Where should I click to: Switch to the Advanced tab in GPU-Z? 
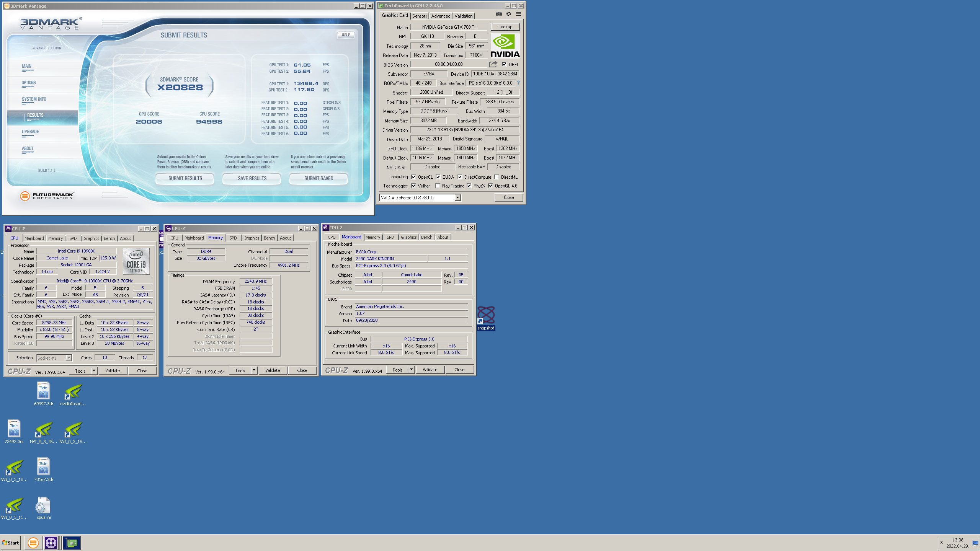pos(441,16)
